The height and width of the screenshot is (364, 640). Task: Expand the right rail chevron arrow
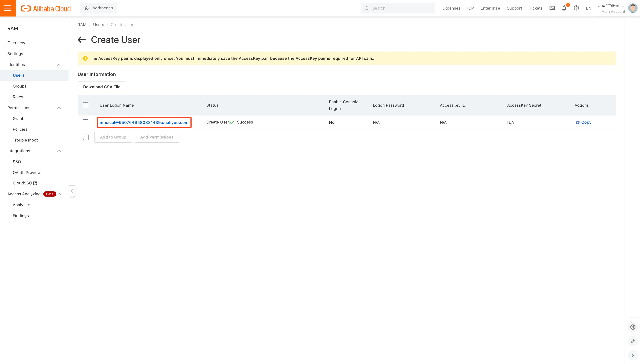(x=633, y=355)
